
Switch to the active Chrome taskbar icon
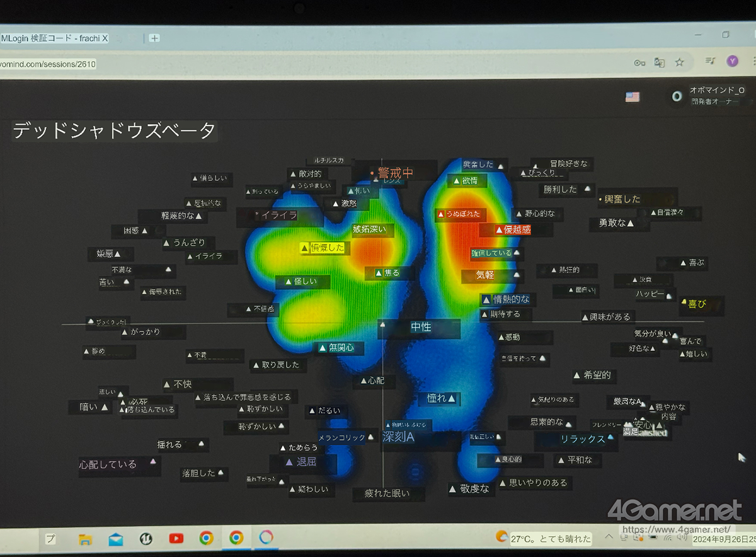coord(236,537)
